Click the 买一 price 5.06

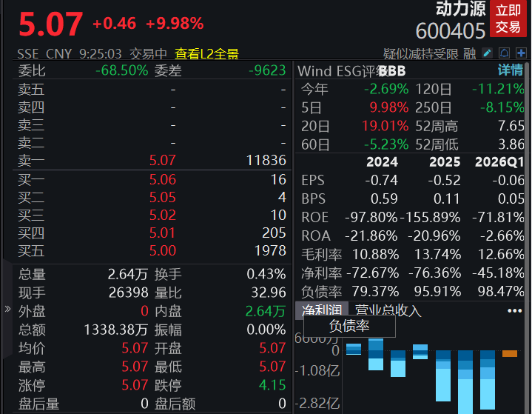click(x=163, y=180)
